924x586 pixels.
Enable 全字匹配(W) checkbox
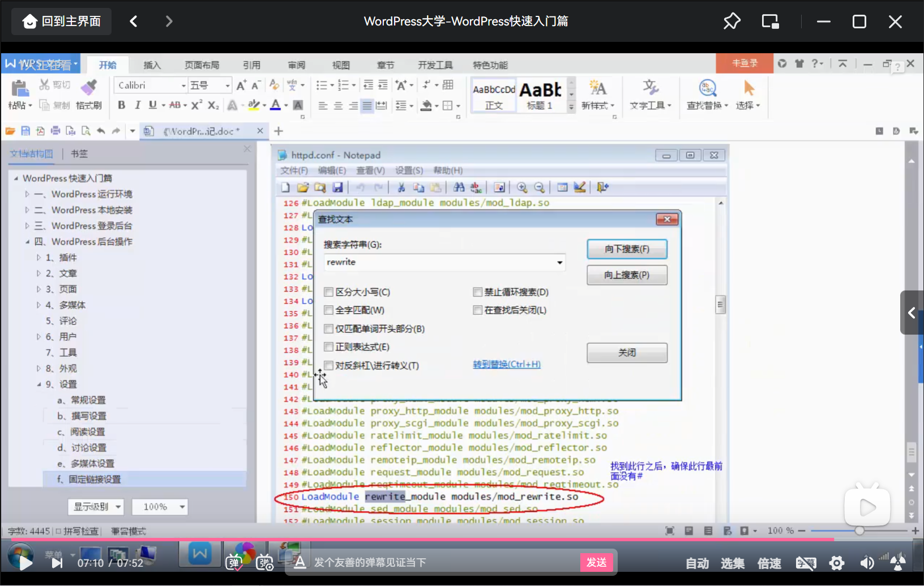click(328, 310)
